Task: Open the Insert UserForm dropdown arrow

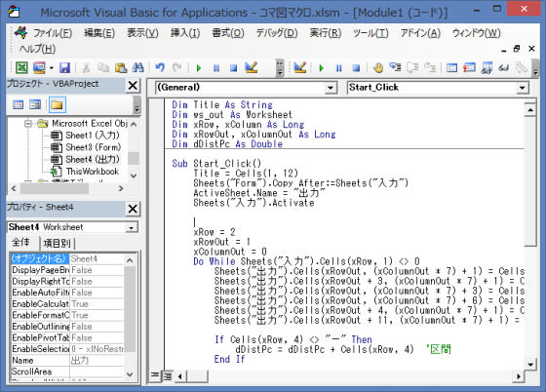Action: (x=51, y=67)
